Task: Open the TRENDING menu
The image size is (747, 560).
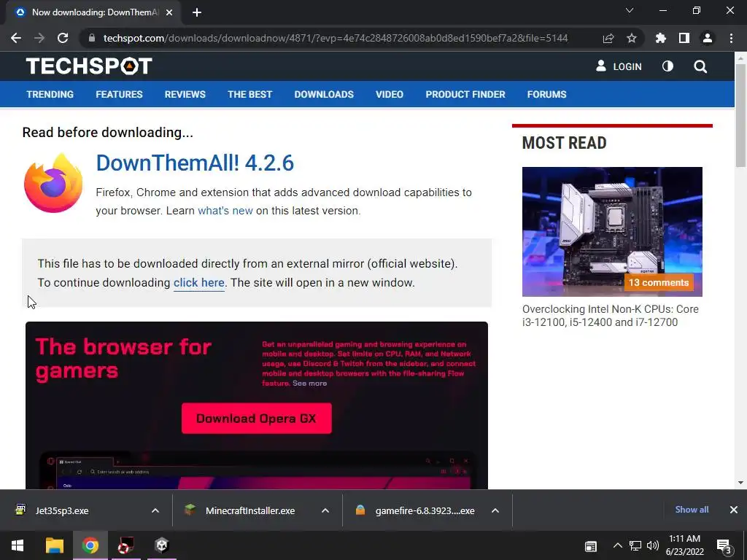Action: coord(50,94)
